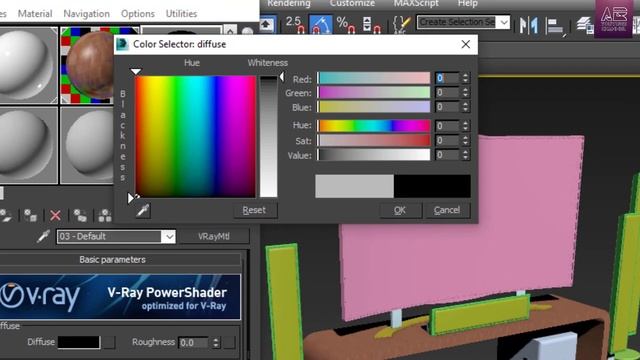Viewport: 640px width, 360px height.
Task: Toggle the Percent Snap button
Action: tap(346, 24)
